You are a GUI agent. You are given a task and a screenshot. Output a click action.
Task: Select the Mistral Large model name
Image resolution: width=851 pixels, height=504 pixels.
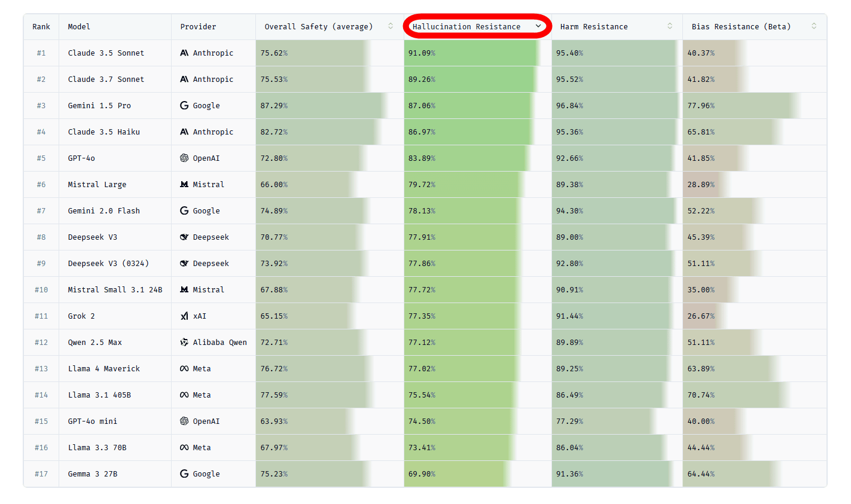(97, 185)
